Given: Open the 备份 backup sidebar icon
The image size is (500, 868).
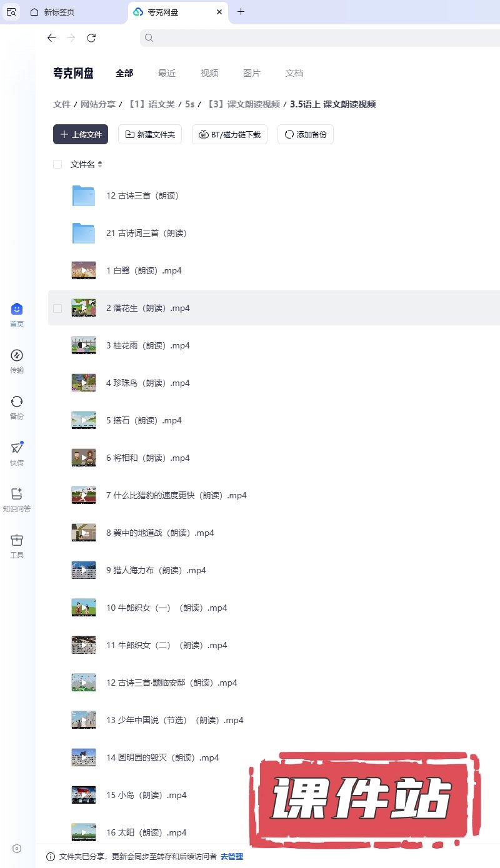Looking at the screenshot, I should click(x=17, y=407).
